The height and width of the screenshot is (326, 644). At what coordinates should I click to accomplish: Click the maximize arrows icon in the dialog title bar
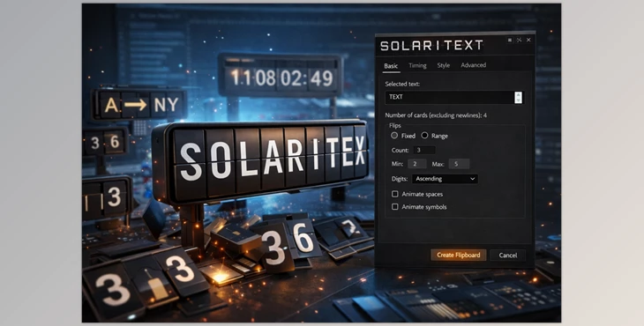tap(519, 40)
